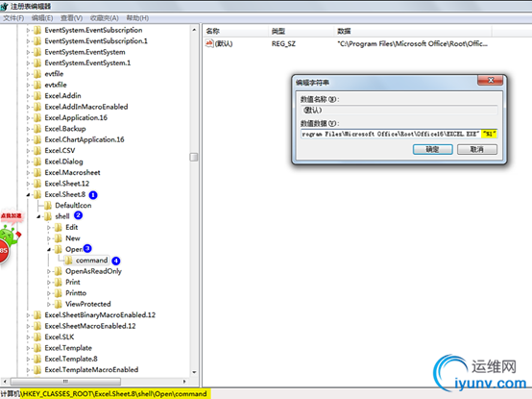The height and width of the screenshot is (399, 532).
Task: Expand the Edit subkey node
Action: tap(49, 228)
